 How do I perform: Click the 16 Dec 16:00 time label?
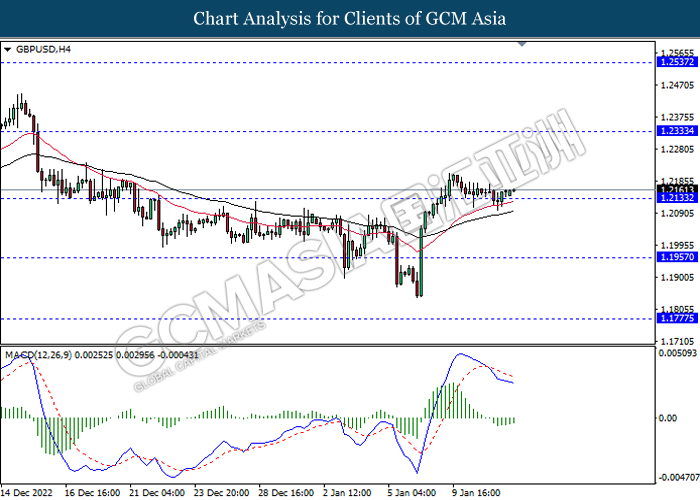coord(92,493)
